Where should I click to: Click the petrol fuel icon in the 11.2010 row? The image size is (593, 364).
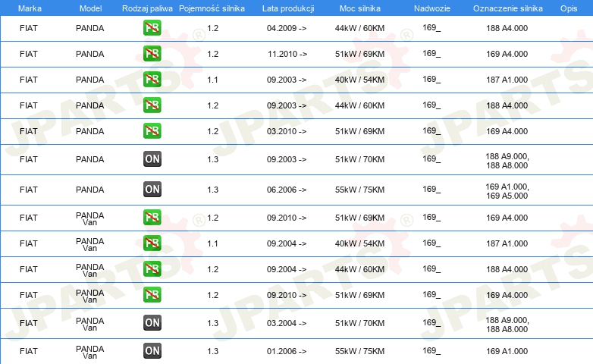coord(152,54)
